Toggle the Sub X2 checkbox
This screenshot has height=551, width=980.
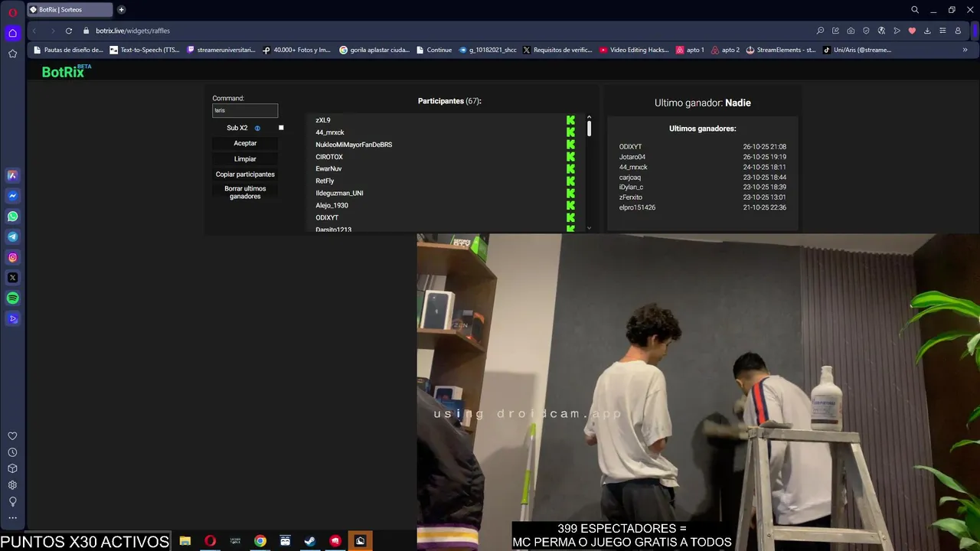point(281,128)
